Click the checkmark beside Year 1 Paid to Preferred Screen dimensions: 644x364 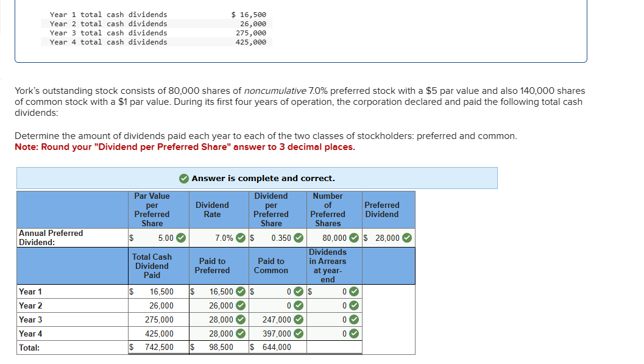coord(241,292)
